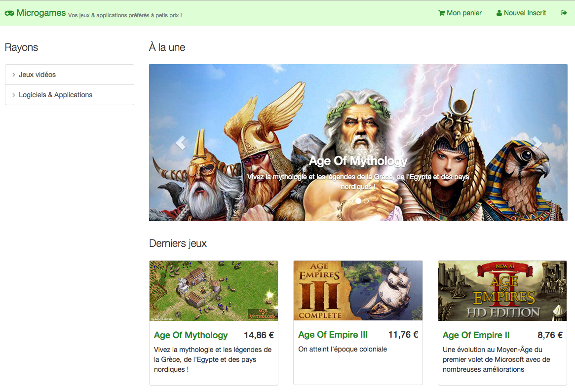Click the 8,76 € price
575x392 pixels.
tap(550, 335)
